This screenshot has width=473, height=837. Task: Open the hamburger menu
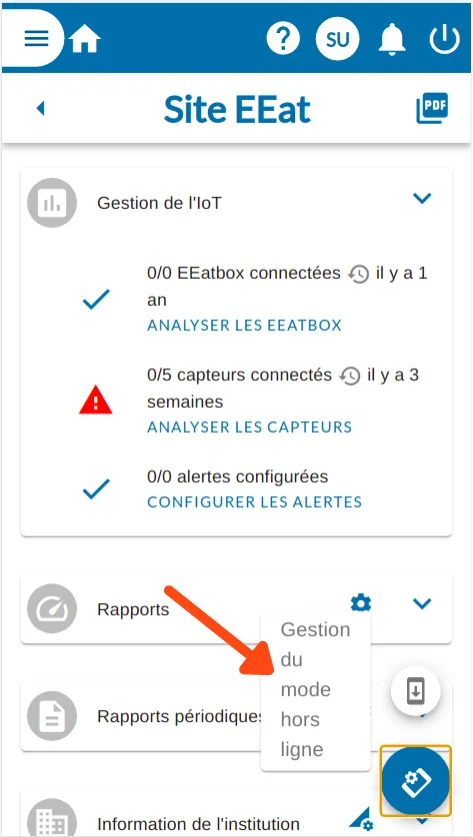click(36, 38)
